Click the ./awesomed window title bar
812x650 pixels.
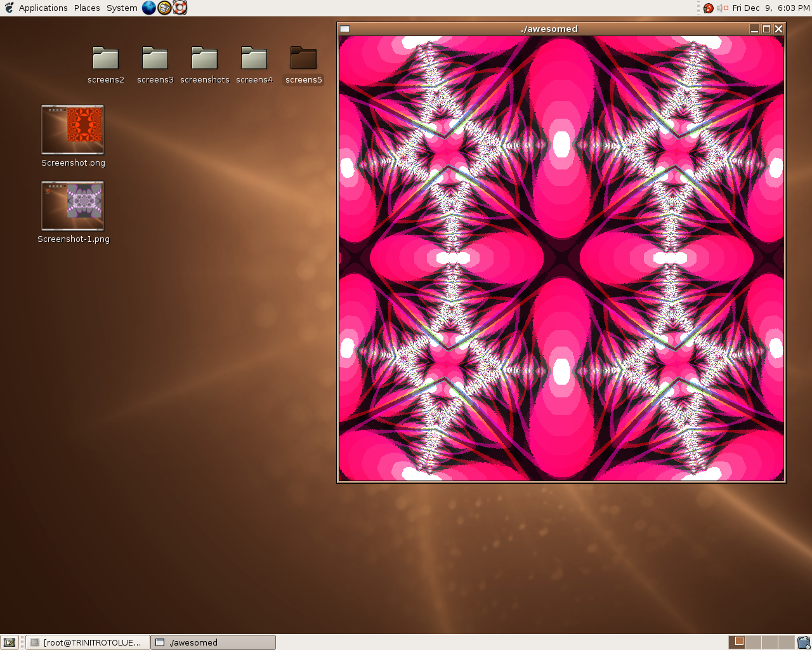(549, 29)
